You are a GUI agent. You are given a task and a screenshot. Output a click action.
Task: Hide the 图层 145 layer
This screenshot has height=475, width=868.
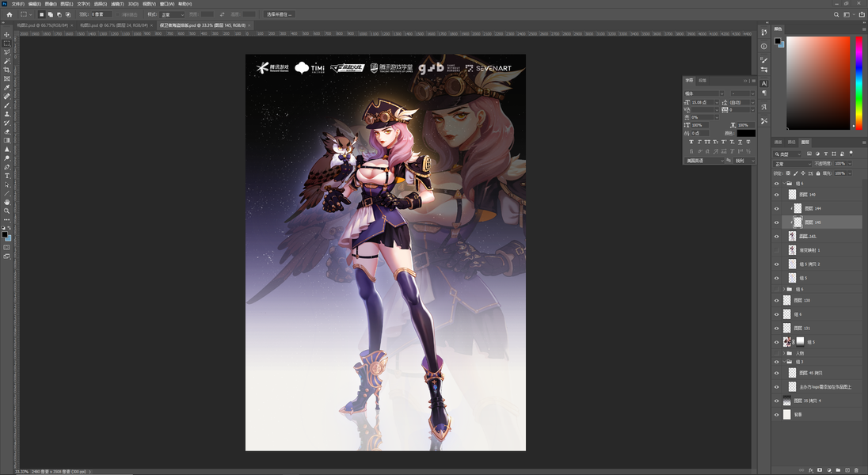click(776, 222)
